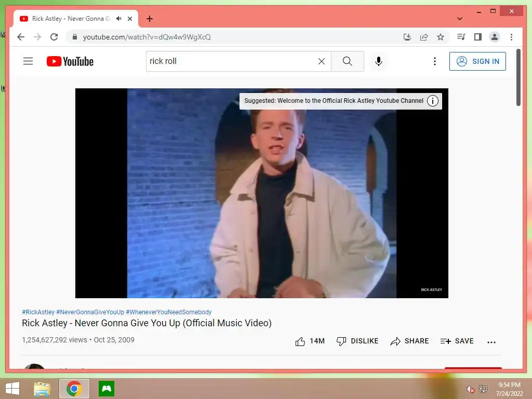The height and width of the screenshot is (399, 532).
Task: Click the install/download page icon in address bar
Action: coord(407,37)
